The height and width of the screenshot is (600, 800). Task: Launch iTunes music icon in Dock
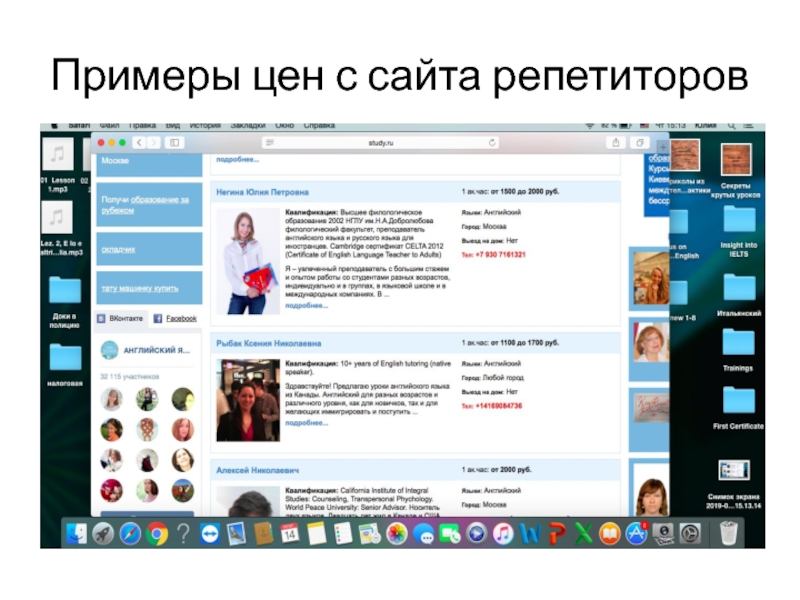coord(503,534)
